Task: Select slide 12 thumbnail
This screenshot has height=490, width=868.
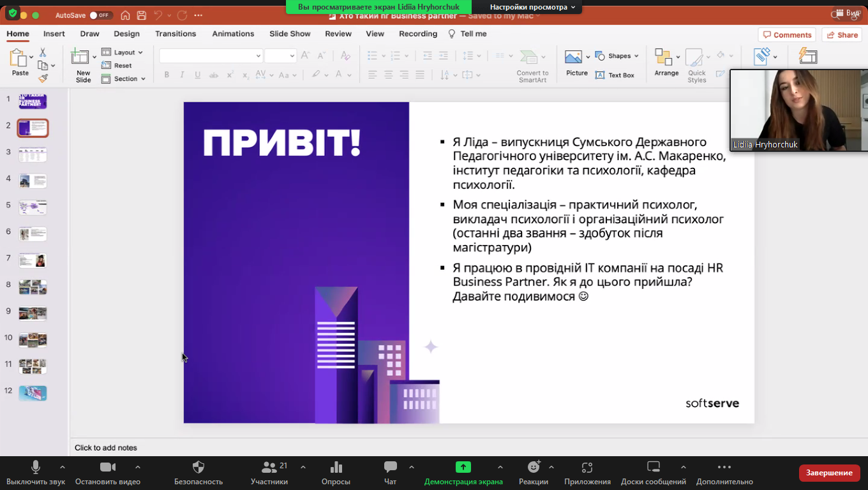Action: (x=33, y=393)
